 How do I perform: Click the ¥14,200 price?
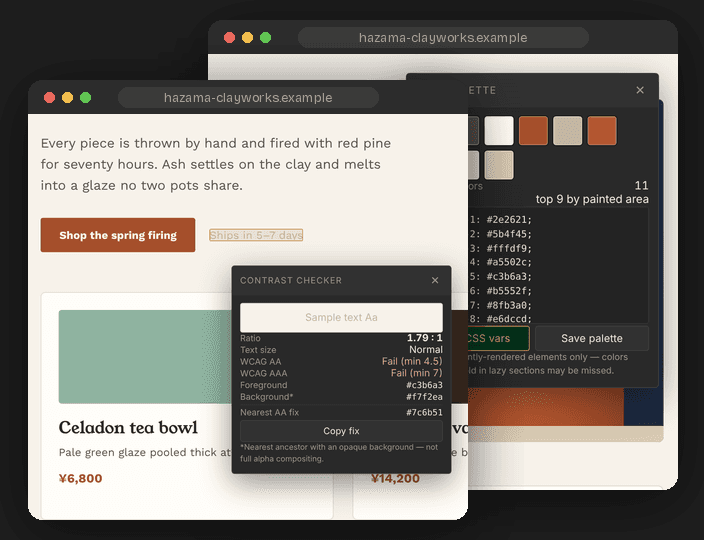(x=395, y=479)
